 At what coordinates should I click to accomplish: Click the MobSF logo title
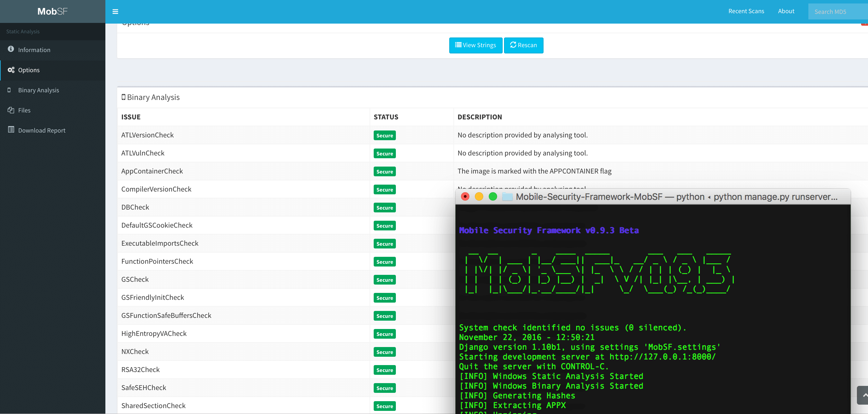pyautogui.click(x=52, y=11)
